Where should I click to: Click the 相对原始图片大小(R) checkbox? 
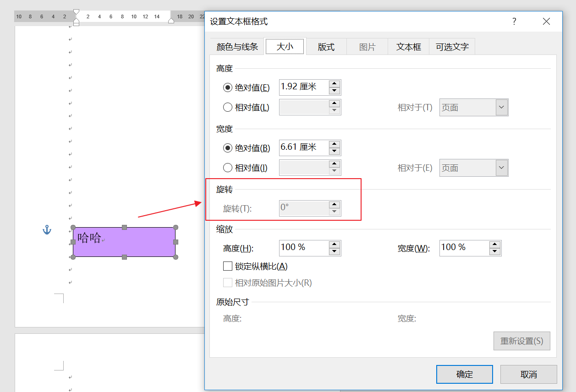[228, 283]
